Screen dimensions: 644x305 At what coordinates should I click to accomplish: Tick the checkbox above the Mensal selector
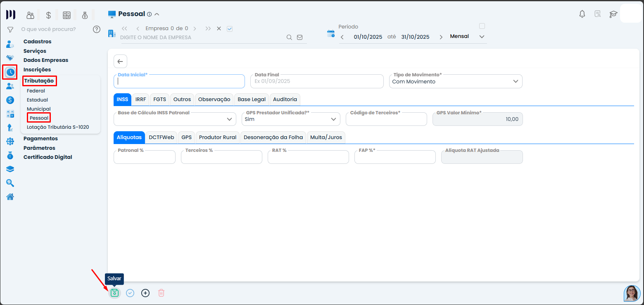(482, 26)
